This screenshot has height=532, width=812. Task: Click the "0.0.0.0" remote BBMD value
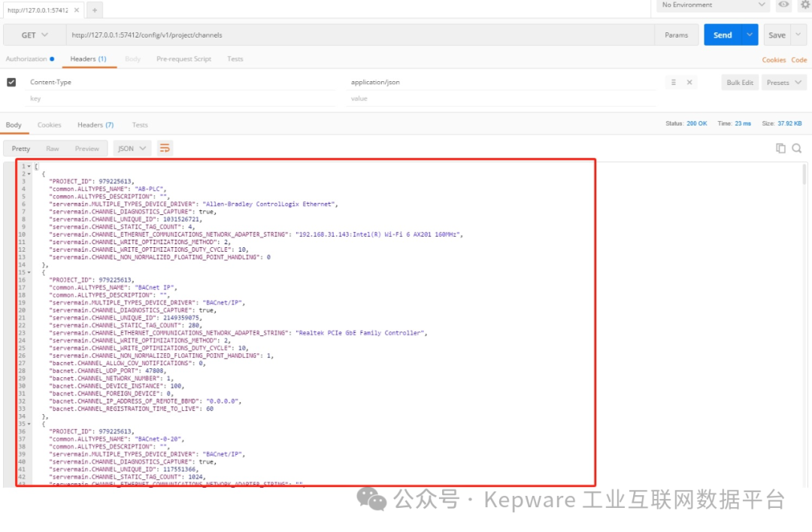pyautogui.click(x=222, y=401)
